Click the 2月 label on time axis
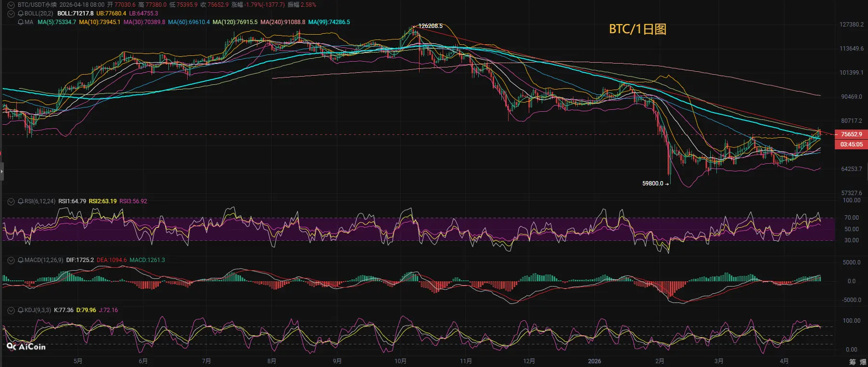This screenshot has height=367, width=868. click(x=660, y=361)
